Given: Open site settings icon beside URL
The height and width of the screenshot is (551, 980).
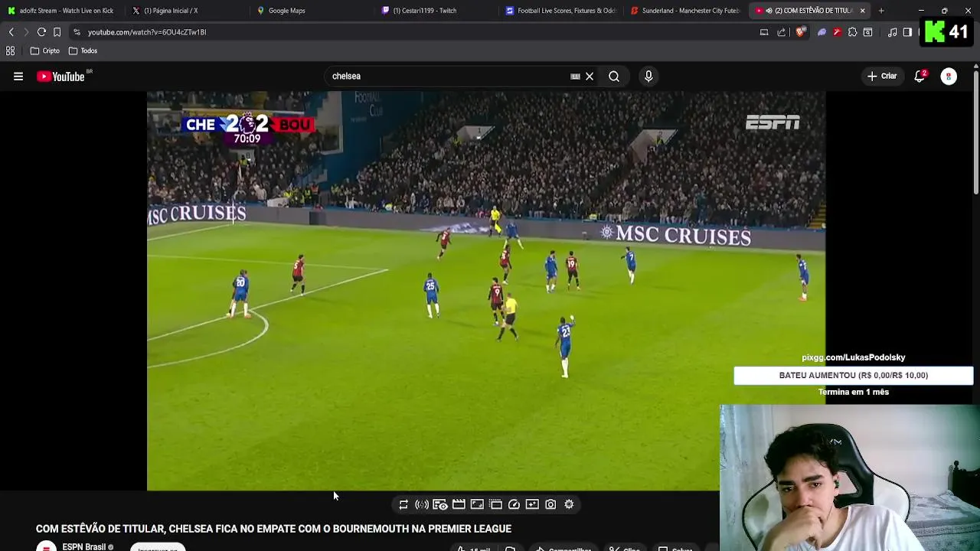Looking at the screenshot, I should [76, 32].
